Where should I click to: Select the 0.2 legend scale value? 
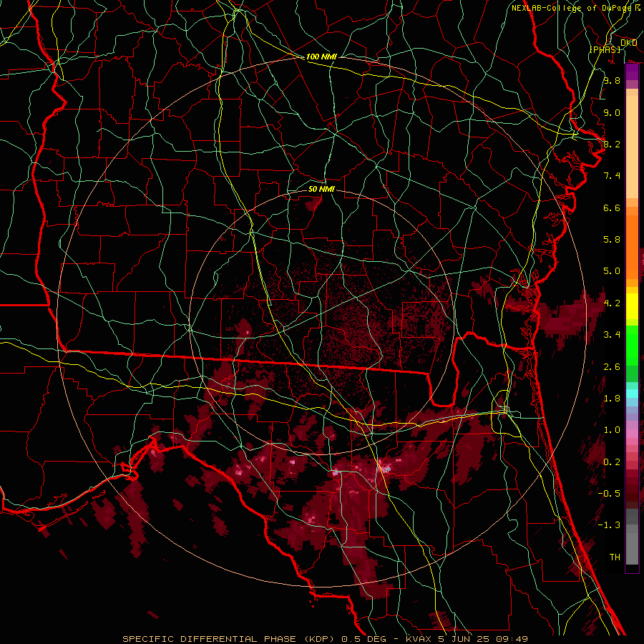(612, 462)
